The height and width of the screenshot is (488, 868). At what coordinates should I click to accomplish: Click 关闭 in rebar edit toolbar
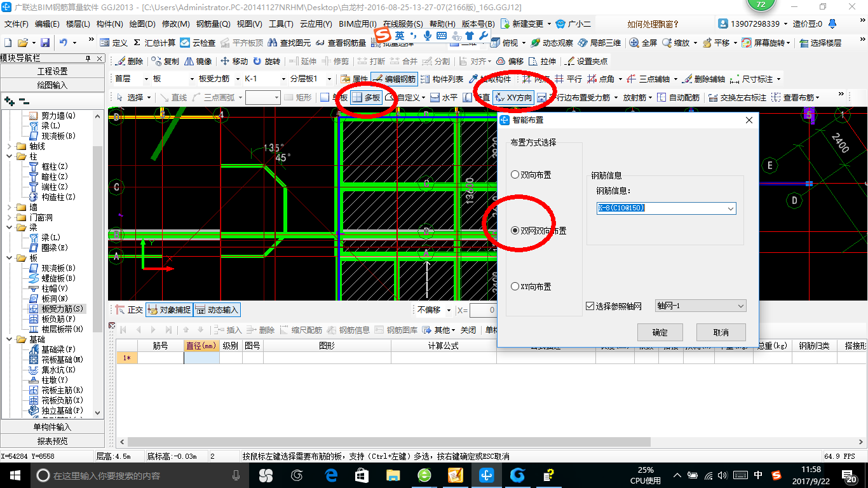[468, 330]
